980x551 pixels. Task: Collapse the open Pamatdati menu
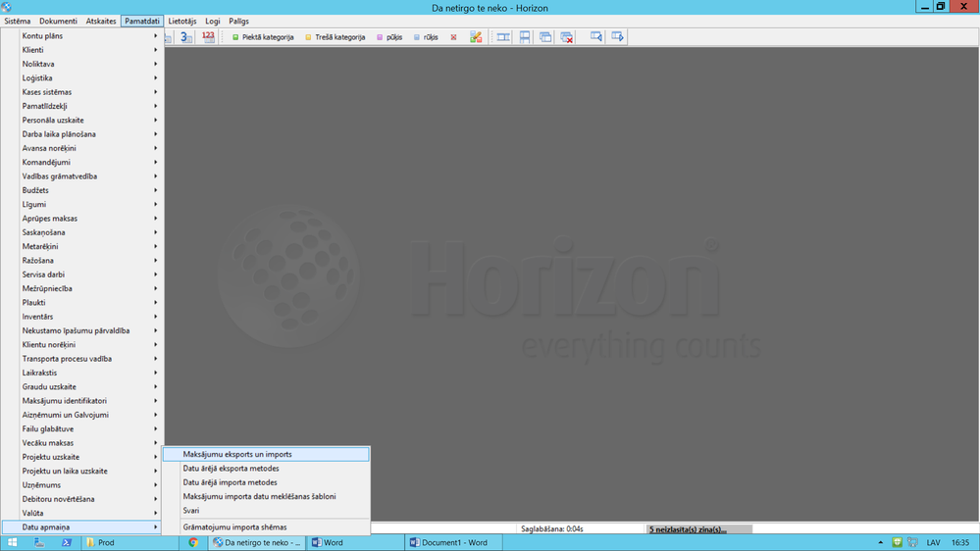point(142,21)
